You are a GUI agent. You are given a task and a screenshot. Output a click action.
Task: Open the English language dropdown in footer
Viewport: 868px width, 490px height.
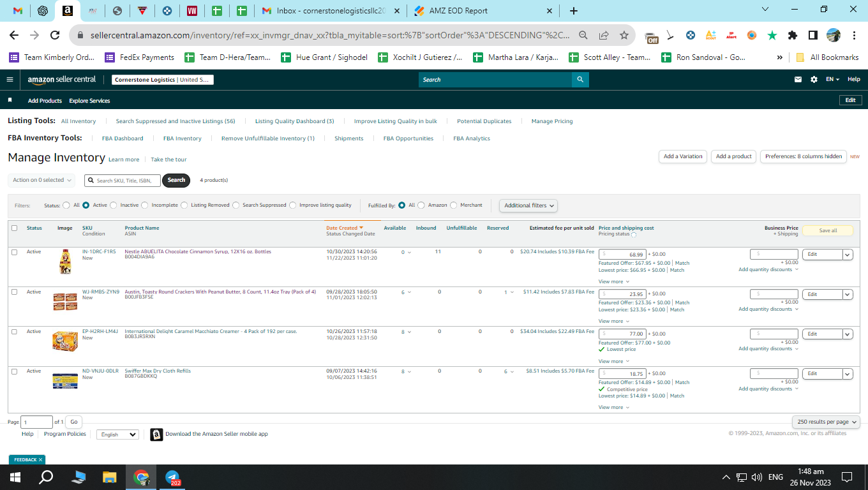(117, 434)
